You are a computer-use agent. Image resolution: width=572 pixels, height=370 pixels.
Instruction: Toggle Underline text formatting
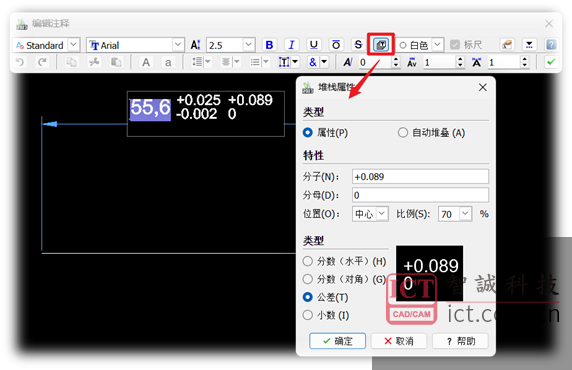click(x=313, y=45)
